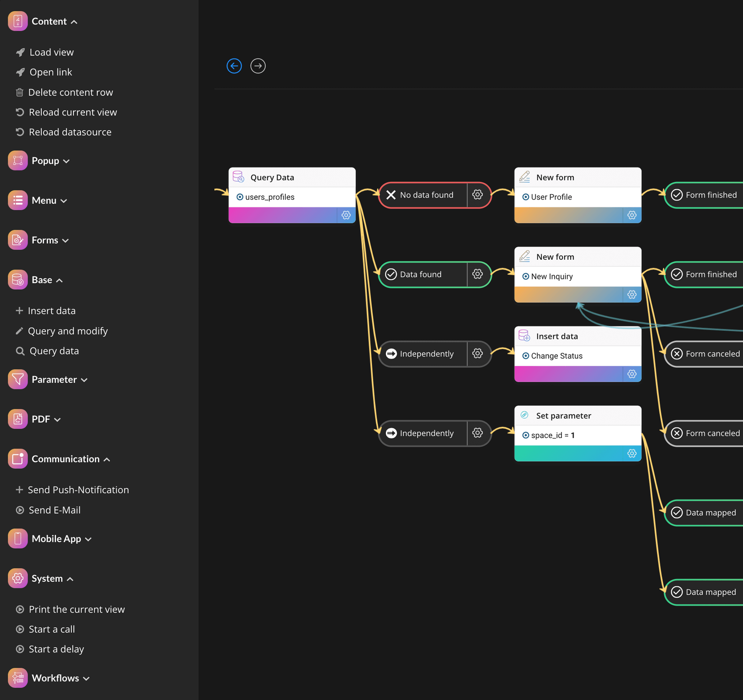743x700 pixels.
Task: Click the users_profiles entry in Query Data
Action: coord(266,197)
